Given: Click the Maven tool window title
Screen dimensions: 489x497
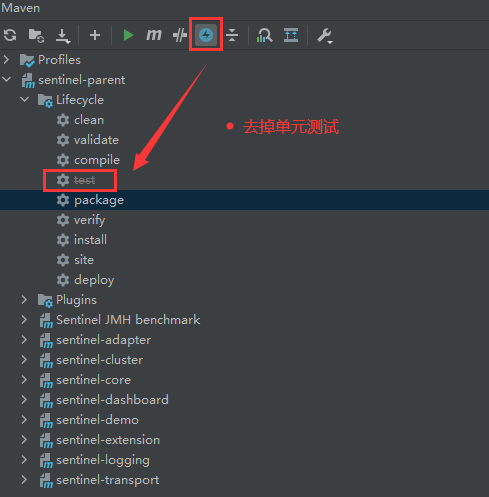Looking at the screenshot, I should [x=21, y=8].
